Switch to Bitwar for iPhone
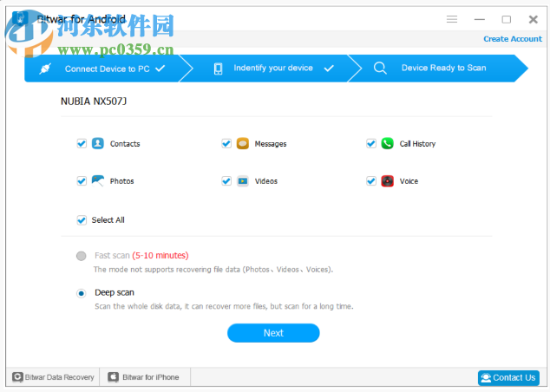Viewport: 550px width, 392px height. [x=145, y=377]
